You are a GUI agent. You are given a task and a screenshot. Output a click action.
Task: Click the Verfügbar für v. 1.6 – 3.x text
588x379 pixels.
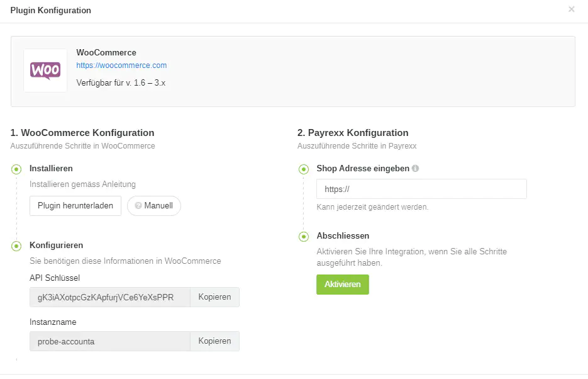pyautogui.click(x=121, y=82)
